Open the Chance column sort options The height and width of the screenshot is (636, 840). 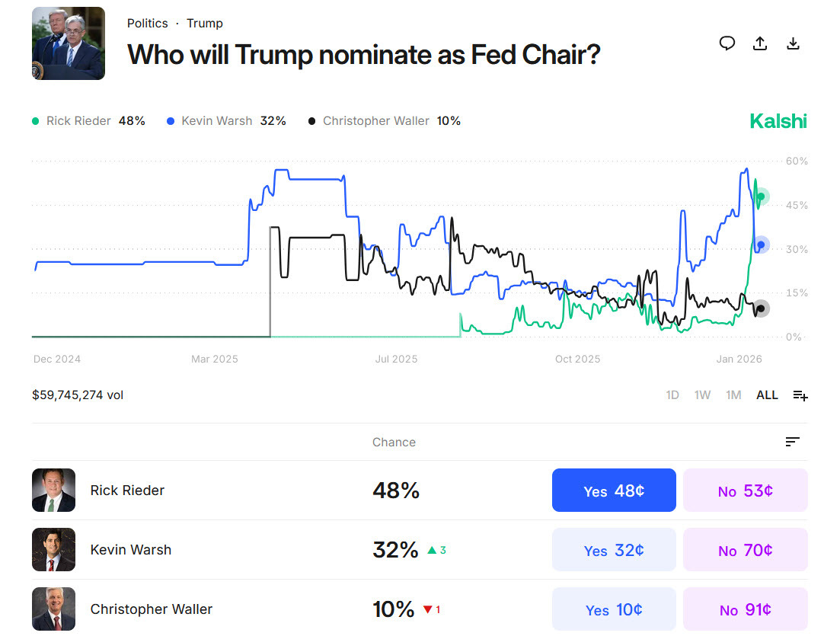click(x=394, y=442)
